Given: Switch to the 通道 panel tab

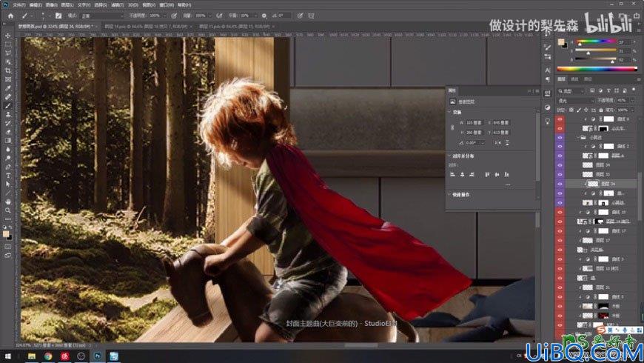Looking at the screenshot, I should click(574, 79).
